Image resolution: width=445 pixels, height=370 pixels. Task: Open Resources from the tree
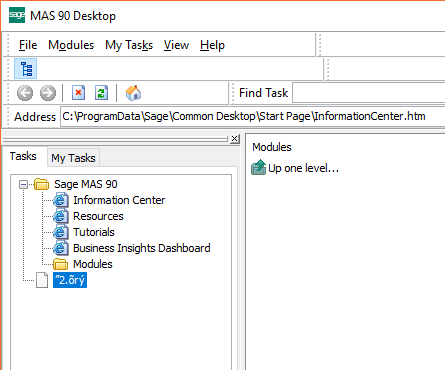point(98,216)
